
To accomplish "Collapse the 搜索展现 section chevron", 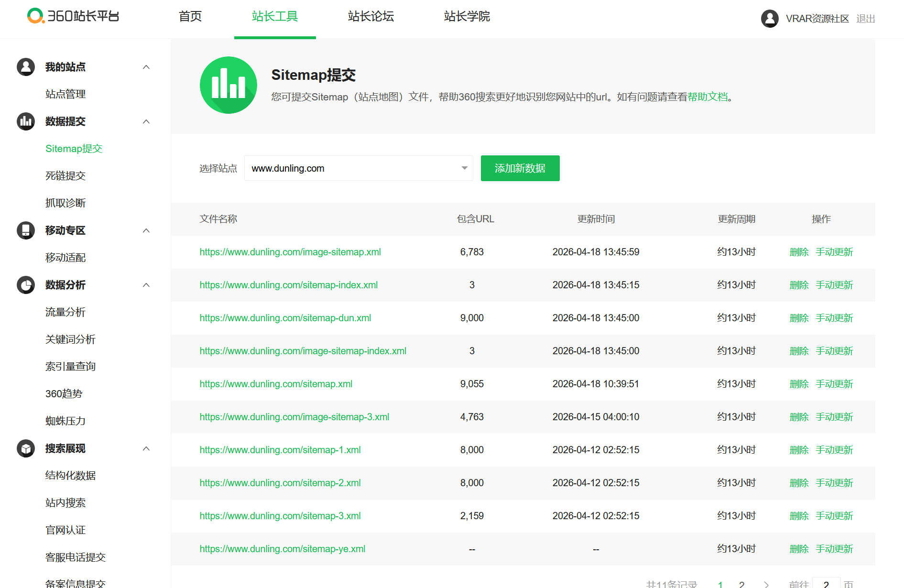I will click(x=146, y=448).
